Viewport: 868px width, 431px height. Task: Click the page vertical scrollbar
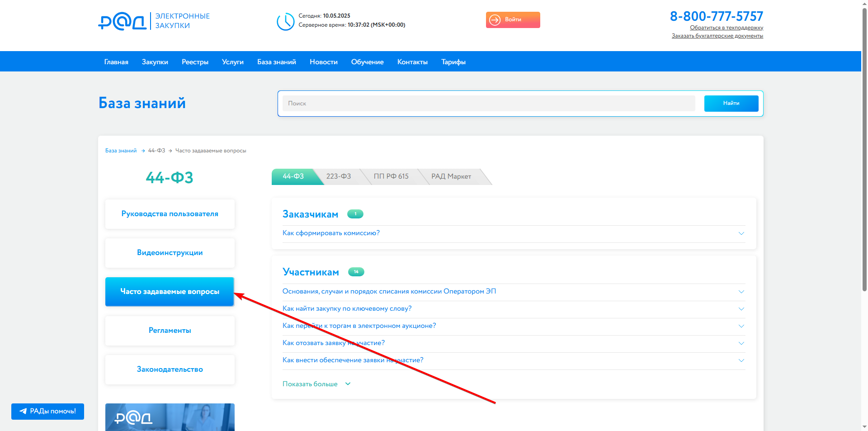(864, 149)
